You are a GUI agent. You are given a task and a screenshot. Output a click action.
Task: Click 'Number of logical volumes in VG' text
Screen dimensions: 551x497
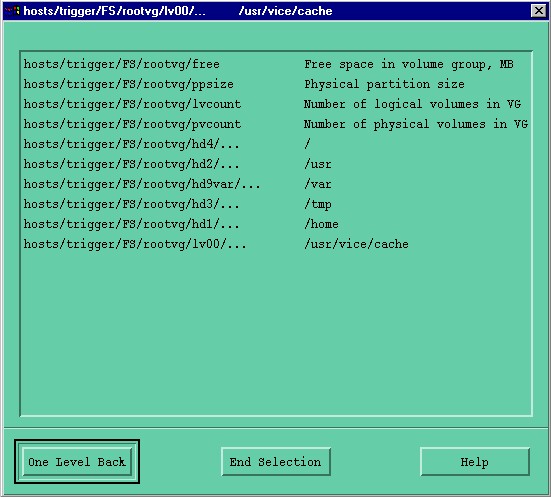(412, 104)
